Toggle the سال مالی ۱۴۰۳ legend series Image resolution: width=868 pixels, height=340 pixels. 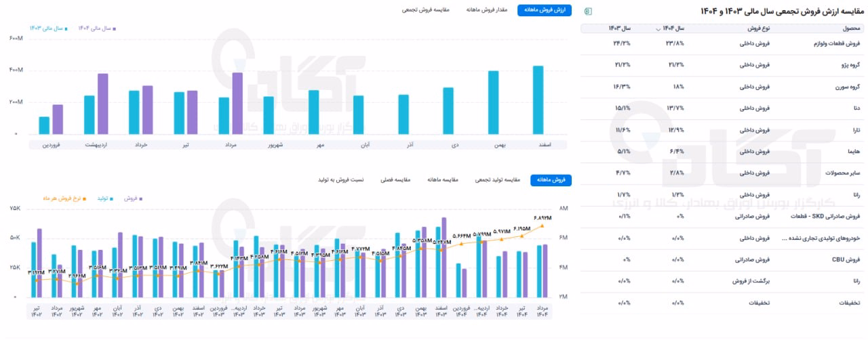pos(49,28)
